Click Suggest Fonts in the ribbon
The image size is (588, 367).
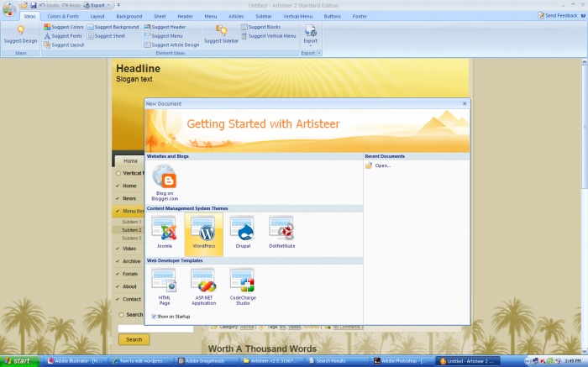pos(63,36)
